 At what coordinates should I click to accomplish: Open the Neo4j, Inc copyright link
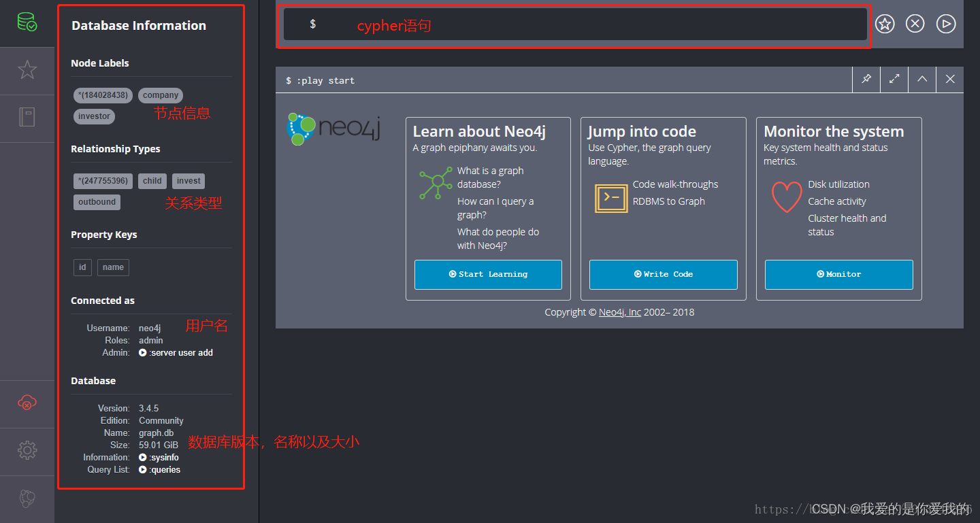click(620, 312)
